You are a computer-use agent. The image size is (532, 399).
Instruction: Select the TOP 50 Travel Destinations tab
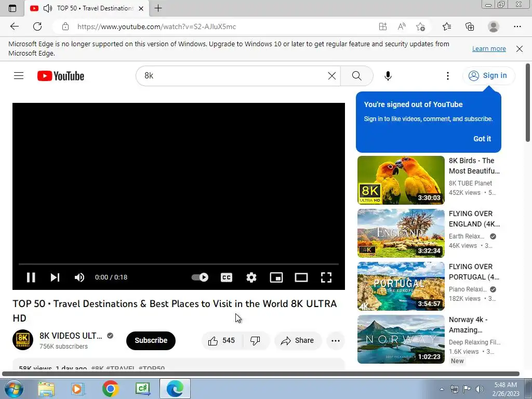(87, 8)
